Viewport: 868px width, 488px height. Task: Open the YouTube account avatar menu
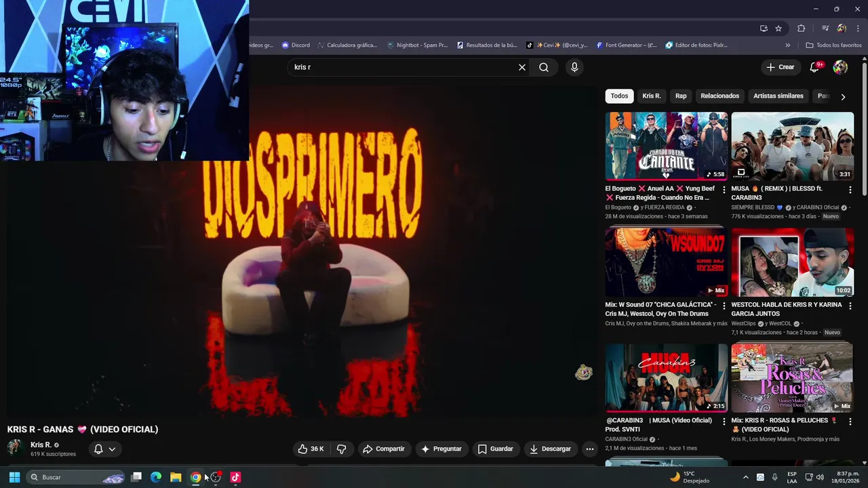pyautogui.click(x=840, y=67)
